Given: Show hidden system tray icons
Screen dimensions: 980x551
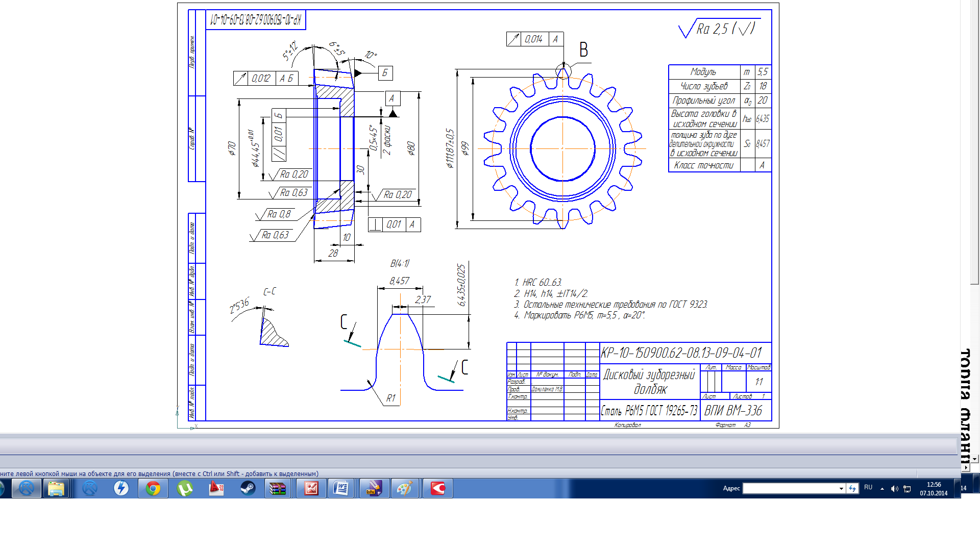Looking at the screenshot, I should tap(882, 489).
